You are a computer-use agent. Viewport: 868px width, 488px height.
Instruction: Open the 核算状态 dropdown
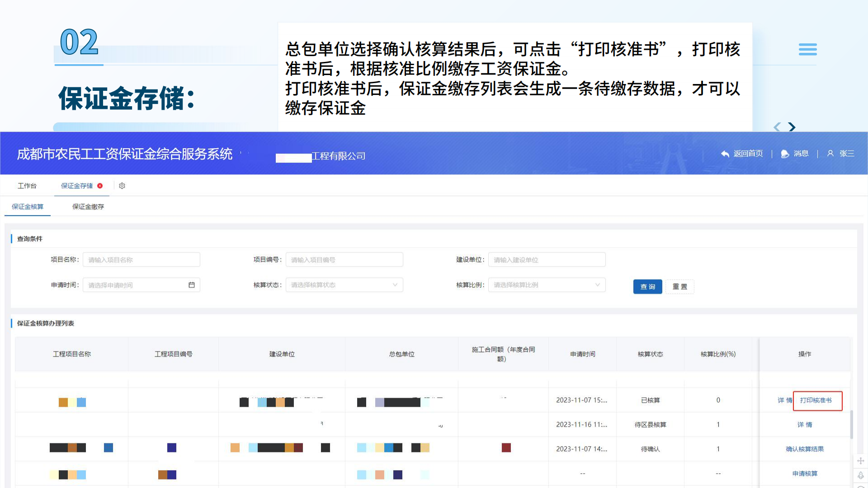pyautogui.click(x=344, y=285)
